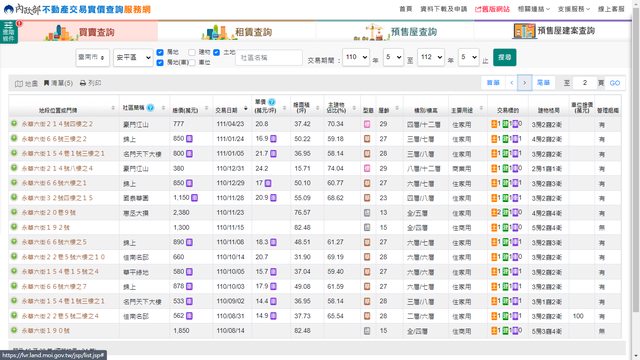This screenshot has width=640, height=360.
Task: Tick the parking space checkbox in the search filters
Action: [x=192, y=62]
